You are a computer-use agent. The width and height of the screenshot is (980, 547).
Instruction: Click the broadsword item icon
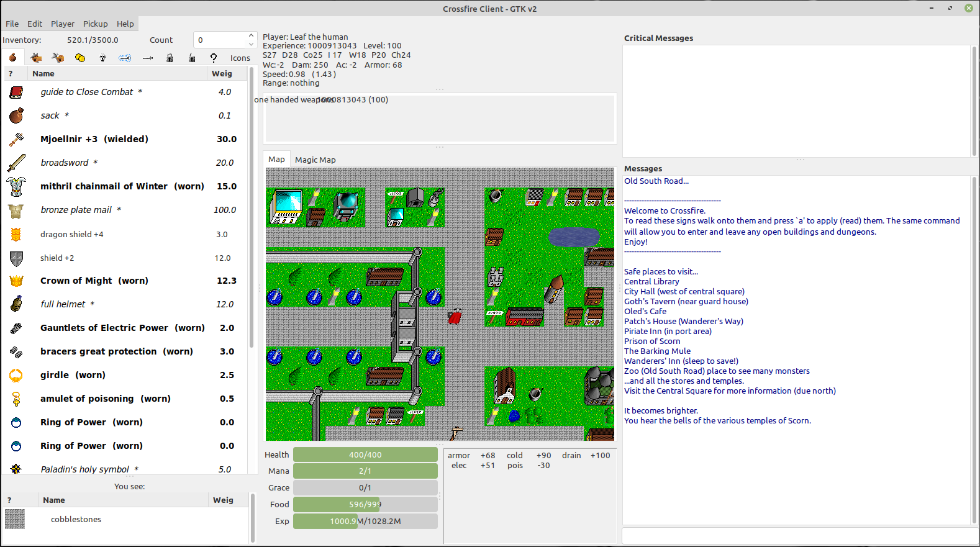click(x=16, y=163)
